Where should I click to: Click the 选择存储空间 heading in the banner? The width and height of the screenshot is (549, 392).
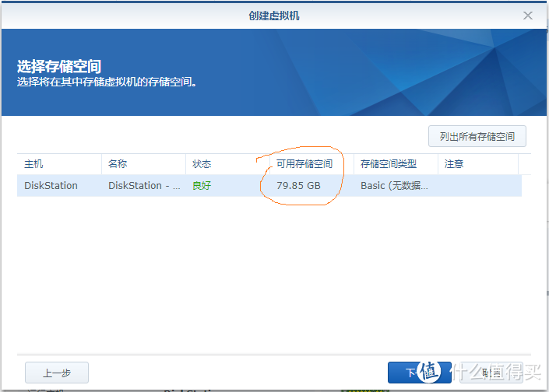(59, 66)
